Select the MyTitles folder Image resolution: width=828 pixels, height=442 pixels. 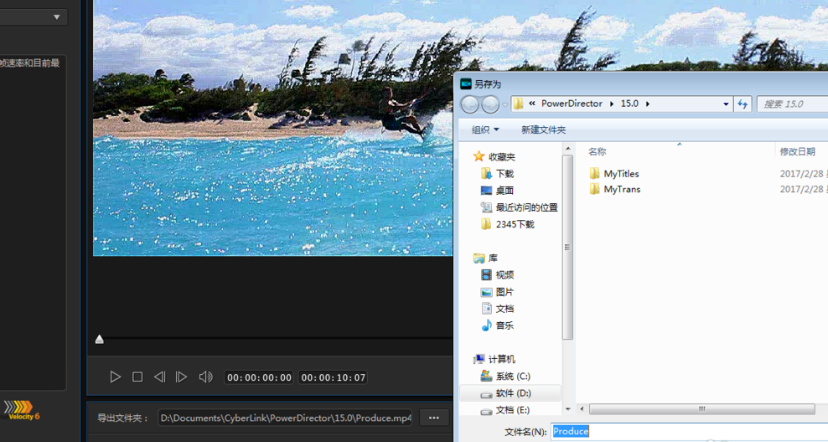pos(621,174)
